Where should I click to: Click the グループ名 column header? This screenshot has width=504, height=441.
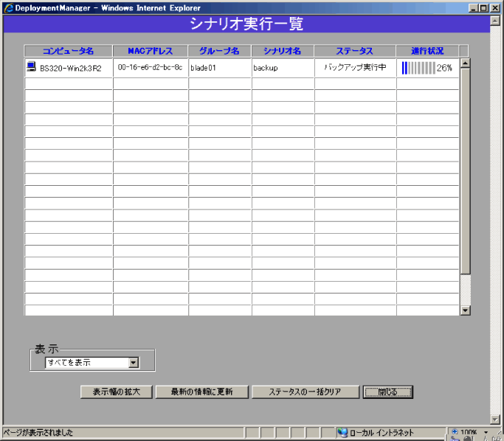(x=220, y=51)
